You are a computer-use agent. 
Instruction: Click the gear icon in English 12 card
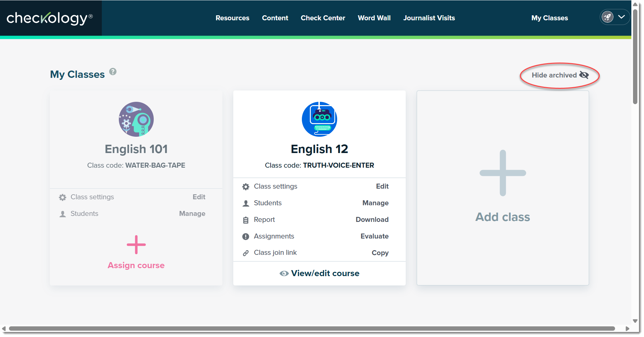[246, 187]
